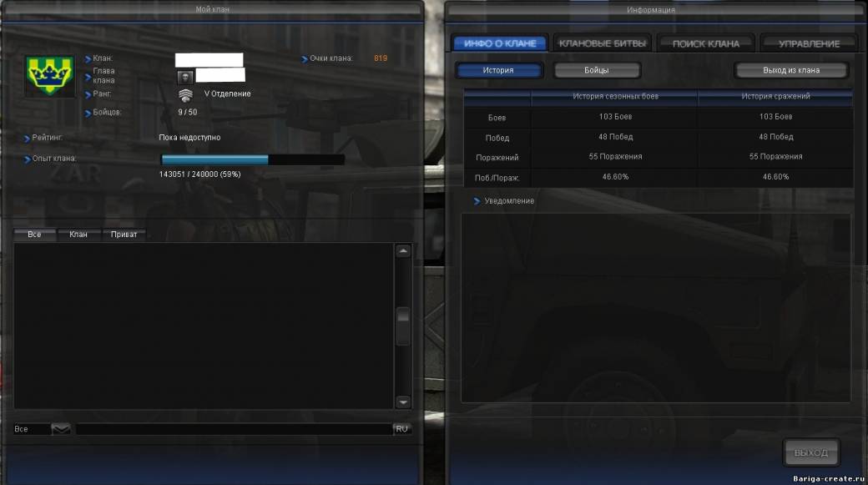Click the Опыт клана label
This screenshot has height=485, width=868.
54,159
